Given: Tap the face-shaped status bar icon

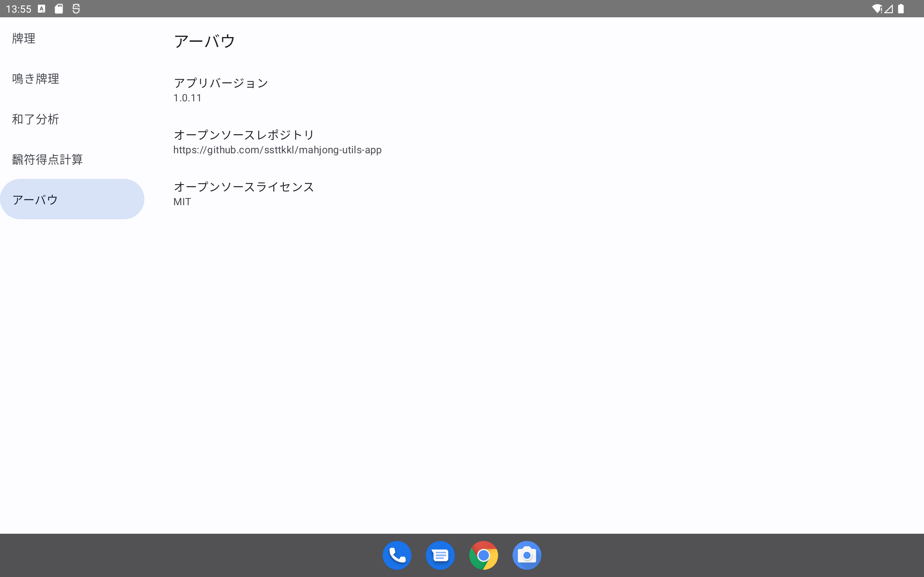Looking at the screenshot, I should click(x=76, y=9).
